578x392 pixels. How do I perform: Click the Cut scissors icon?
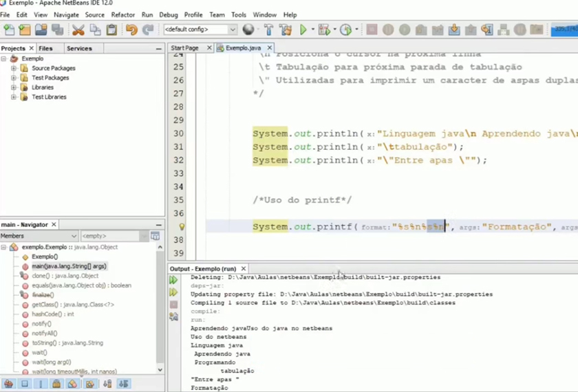[x=78, y=30]
